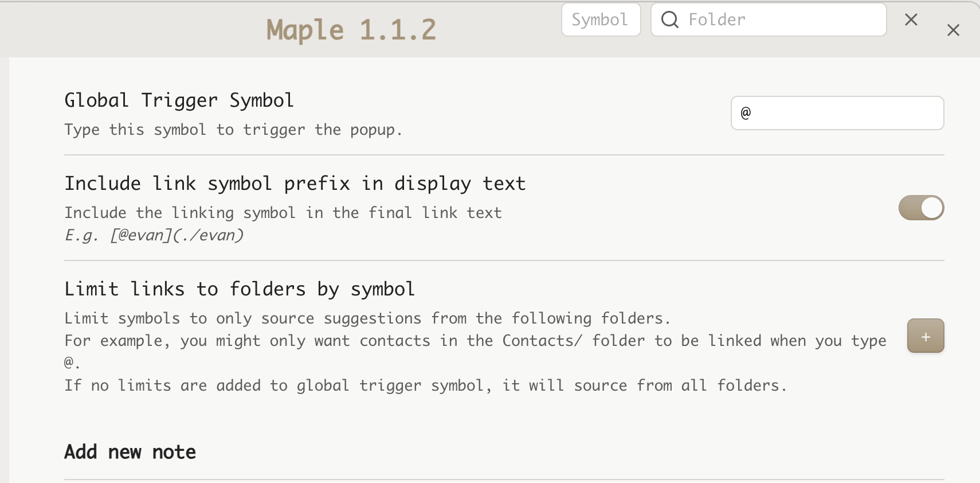Select the Global Trigger Symbol heading
This screenshot has height=483, width=980.
(179, 100)
